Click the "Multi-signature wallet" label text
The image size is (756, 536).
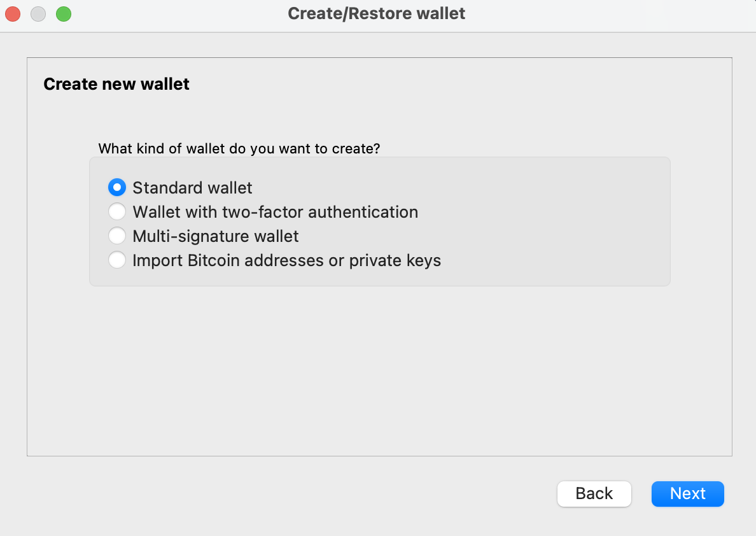click(x=215, y=236)
